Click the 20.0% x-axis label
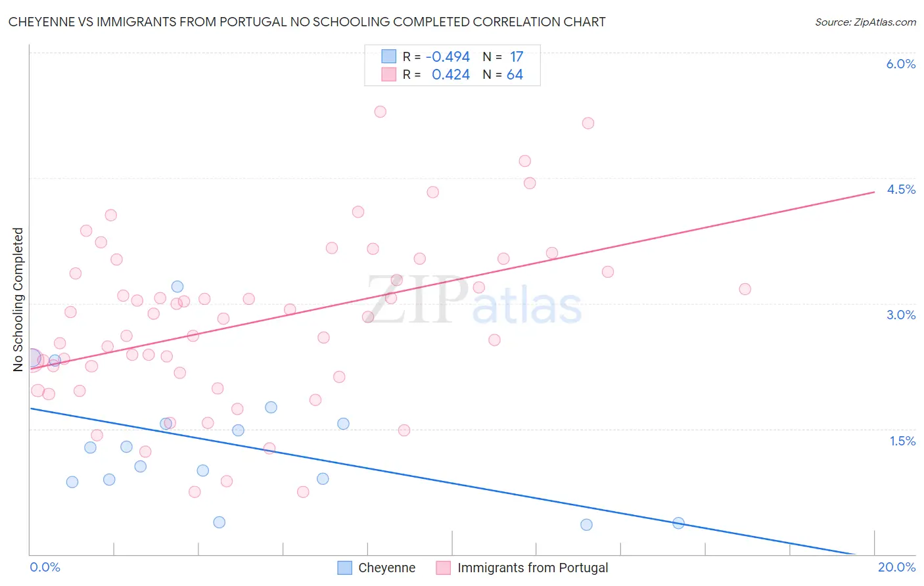This screenshot has width=924, height=586. click(896, 567)
